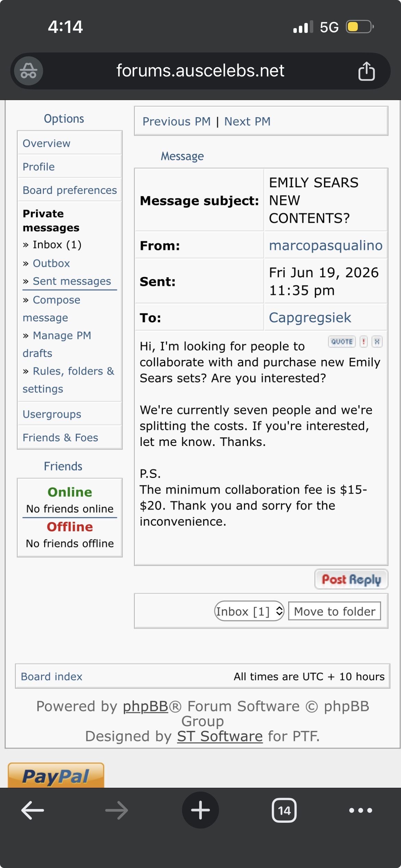Tap the forums.auscelebs.net address field

tap(200, 71)
